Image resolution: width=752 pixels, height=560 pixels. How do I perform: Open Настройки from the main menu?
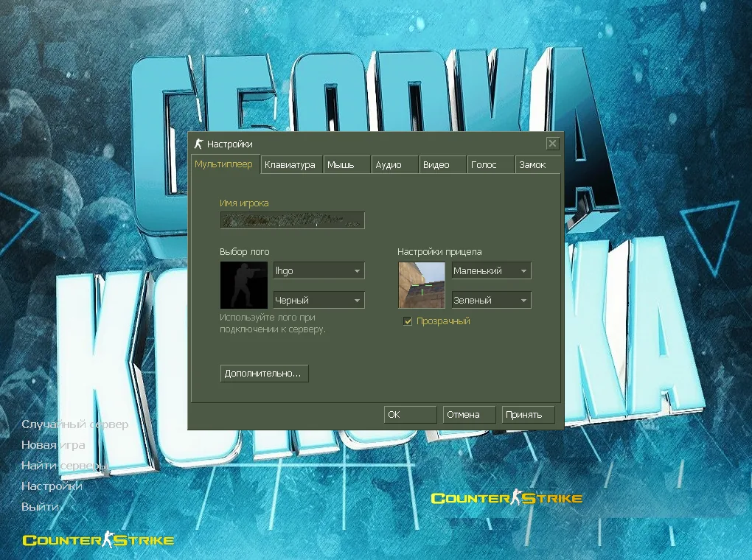click(x=52, y=486)
